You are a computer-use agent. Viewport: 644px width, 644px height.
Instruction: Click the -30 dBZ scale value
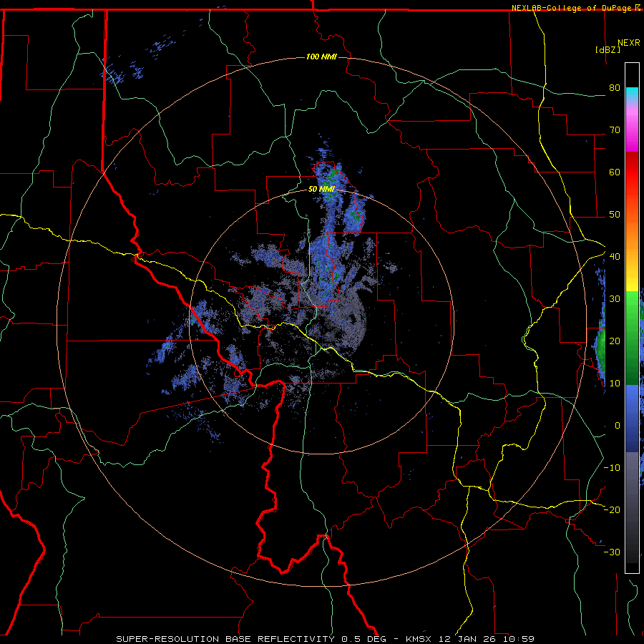click(612, 552)
